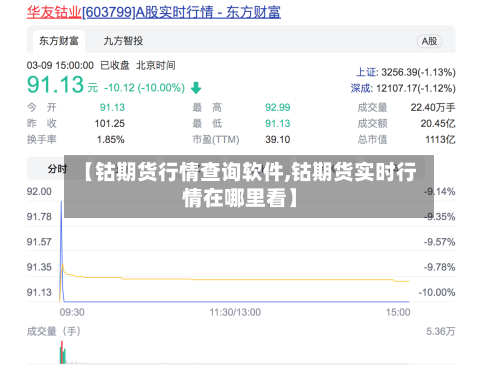Image resolution: width=500 pixels, height=373 pixels.
Task: Select the 分时 chart tab
Action: pos(57,169)
